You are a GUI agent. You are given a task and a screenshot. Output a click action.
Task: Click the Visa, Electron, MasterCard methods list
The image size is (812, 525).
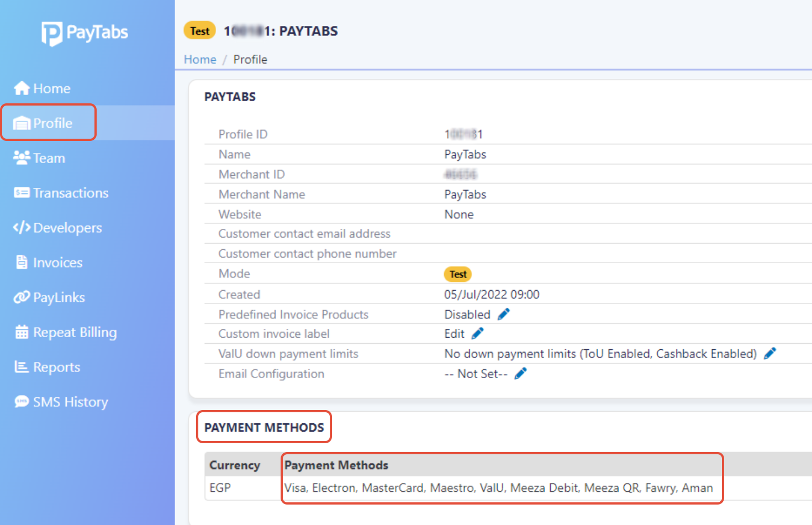[x=499, y=488]
